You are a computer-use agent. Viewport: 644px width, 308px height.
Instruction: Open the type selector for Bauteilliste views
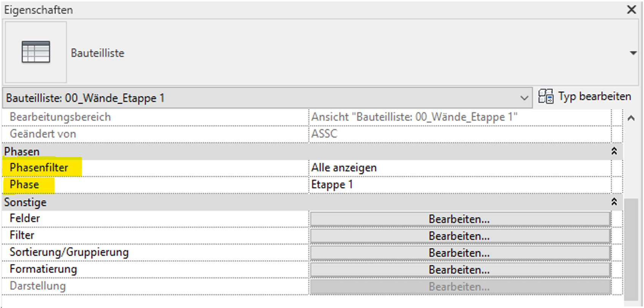(x=525, y=98)
